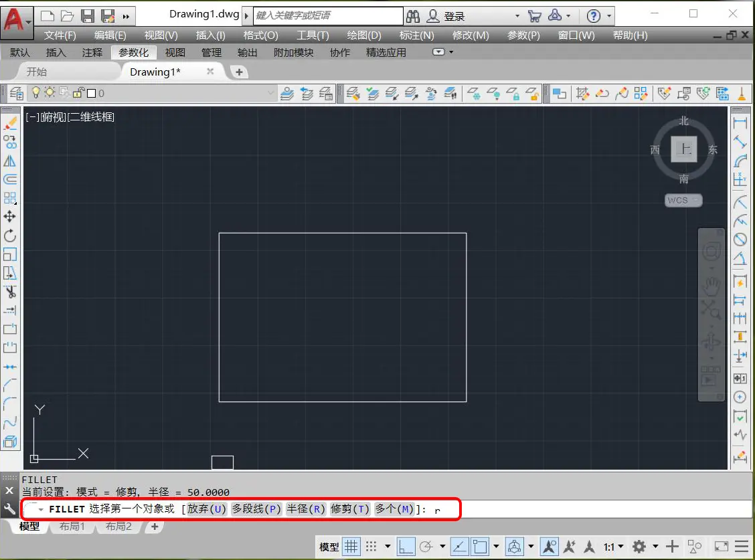Add a new drawing tab with plus
This screenshot has height=560, width=755.
[239, 72]
